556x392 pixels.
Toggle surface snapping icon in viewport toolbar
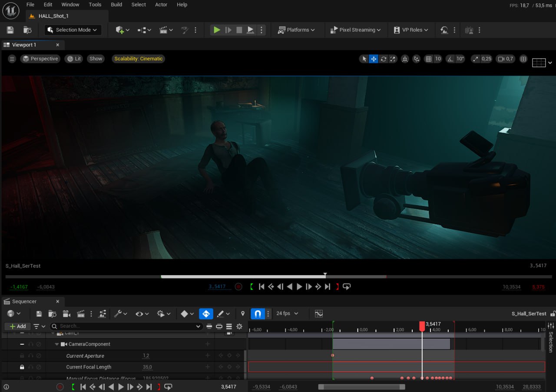pos(416,59)
